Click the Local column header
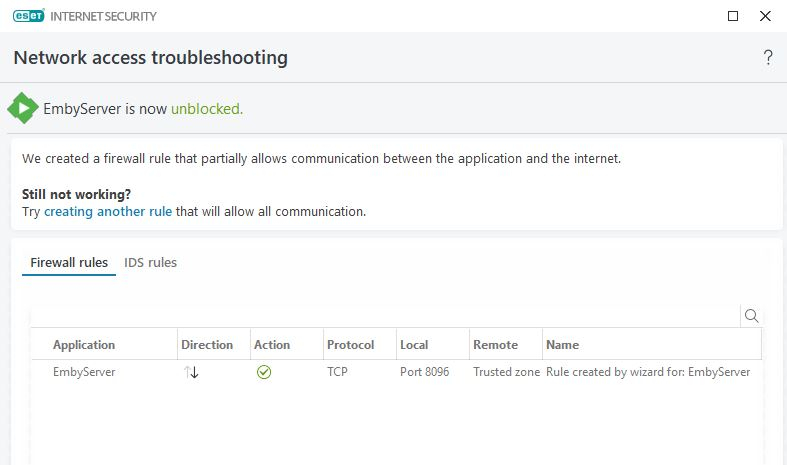The image size is (787, 465). coord(414,345)
